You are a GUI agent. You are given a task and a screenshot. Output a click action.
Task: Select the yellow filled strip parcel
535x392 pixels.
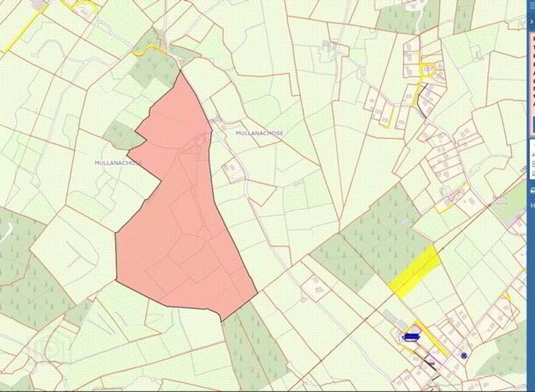click(x=415, y=272)
